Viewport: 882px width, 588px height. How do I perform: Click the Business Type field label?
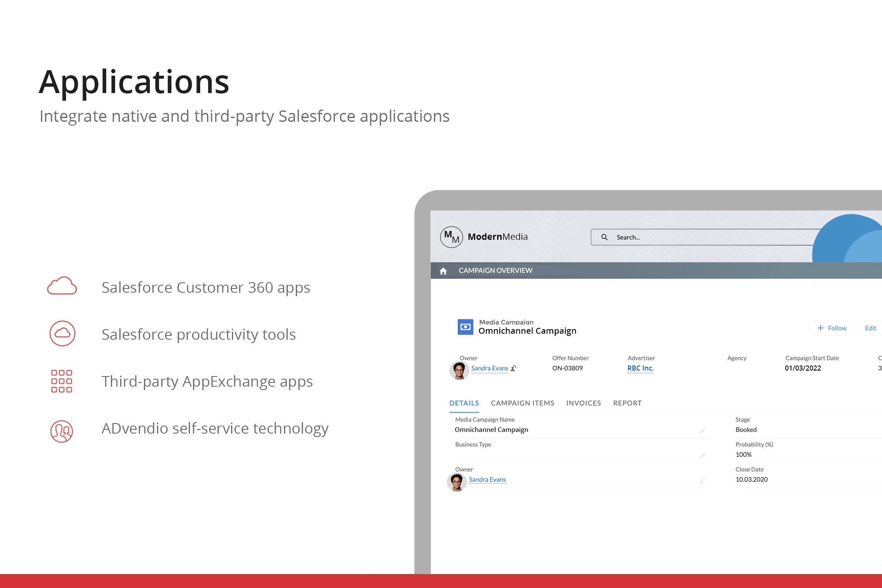point(473,445)
